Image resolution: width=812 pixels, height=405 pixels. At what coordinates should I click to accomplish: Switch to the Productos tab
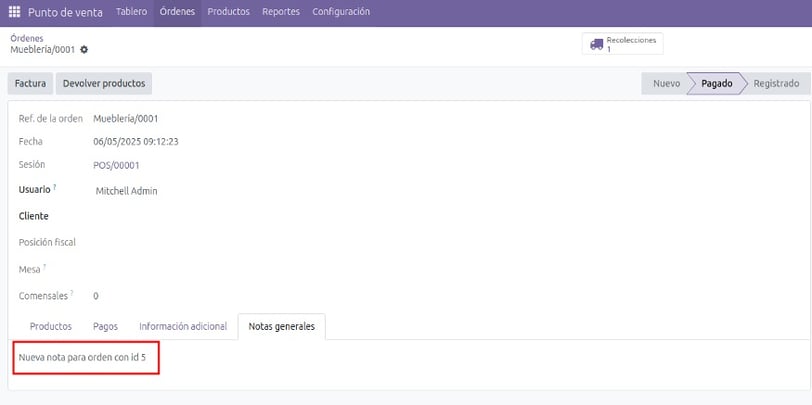coord(51,326)
